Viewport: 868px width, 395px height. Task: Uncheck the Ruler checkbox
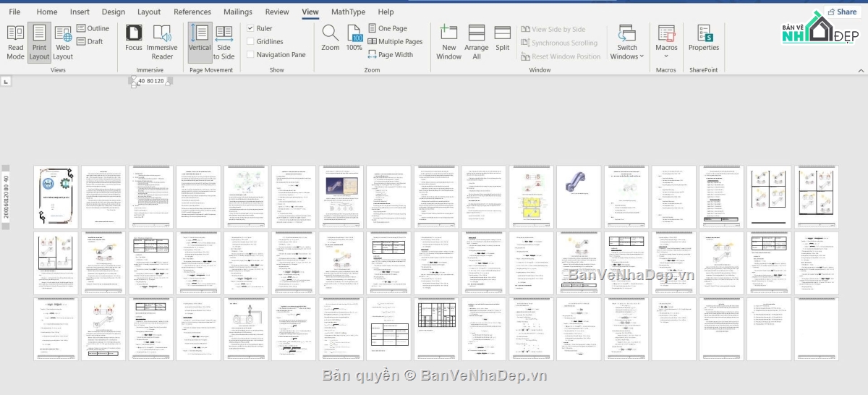point(250,28)
